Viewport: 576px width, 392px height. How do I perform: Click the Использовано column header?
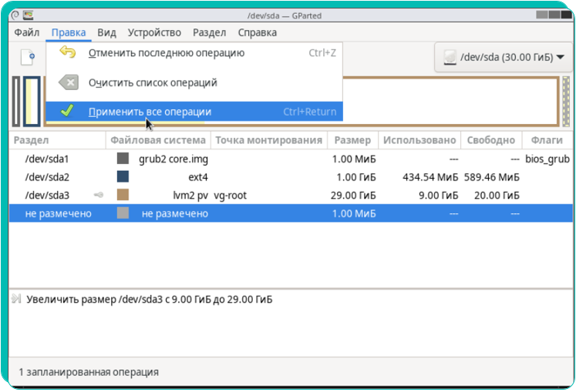[419, 140]
